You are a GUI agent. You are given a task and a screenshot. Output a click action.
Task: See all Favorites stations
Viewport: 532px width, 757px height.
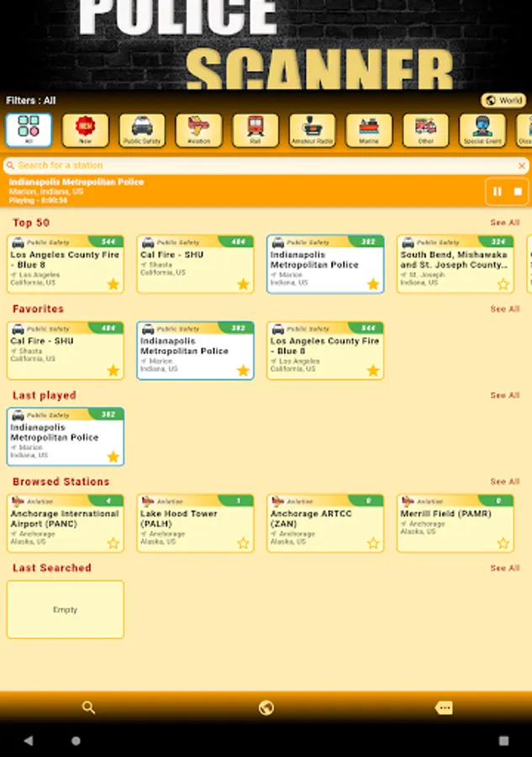tap(504, 309)
